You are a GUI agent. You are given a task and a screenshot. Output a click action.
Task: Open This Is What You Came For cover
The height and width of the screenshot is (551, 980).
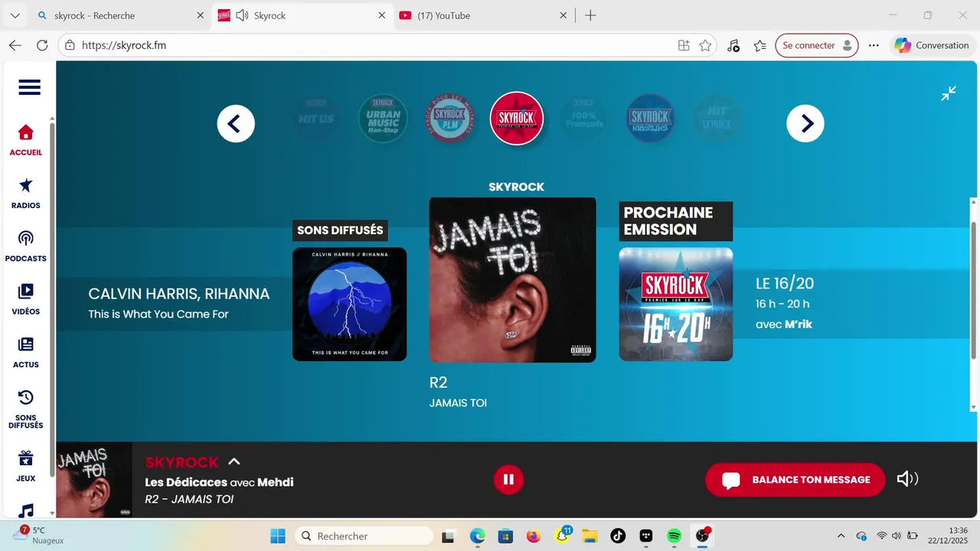tap(349, 304)
